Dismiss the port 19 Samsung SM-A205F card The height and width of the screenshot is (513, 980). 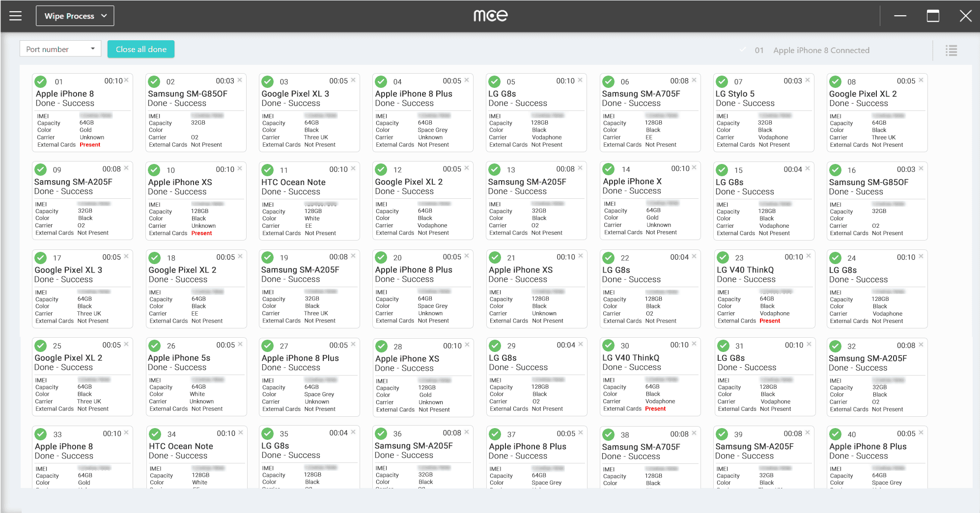point(354,256)
